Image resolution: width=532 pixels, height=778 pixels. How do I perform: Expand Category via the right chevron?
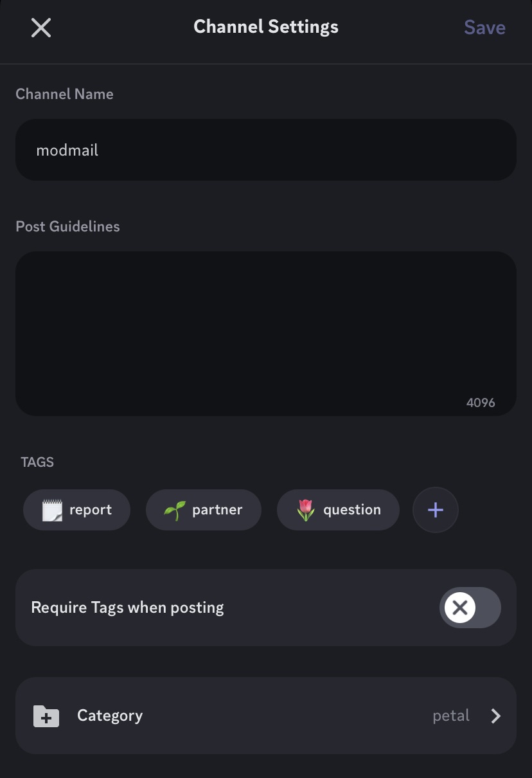point(495,716)
